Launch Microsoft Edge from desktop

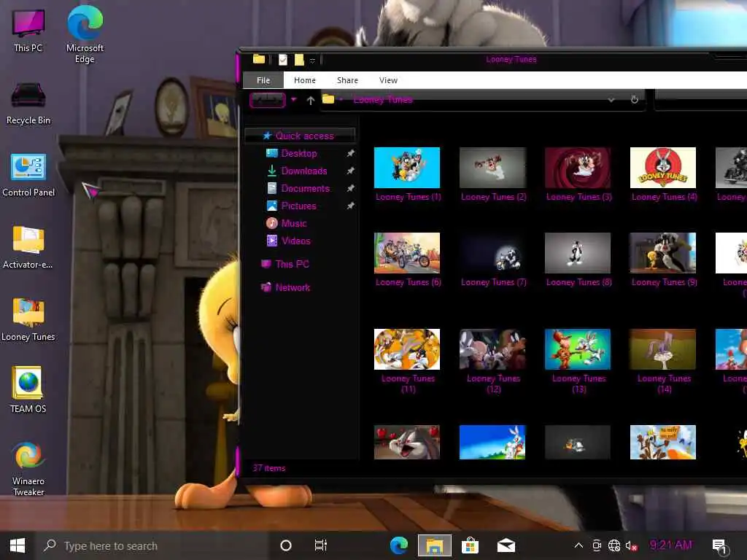point(85,35)
